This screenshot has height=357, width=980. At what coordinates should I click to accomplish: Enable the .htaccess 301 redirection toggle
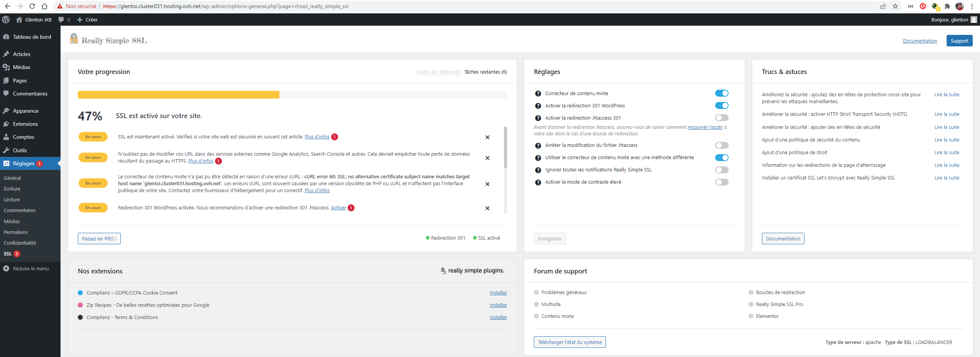(x=721, y=118)
